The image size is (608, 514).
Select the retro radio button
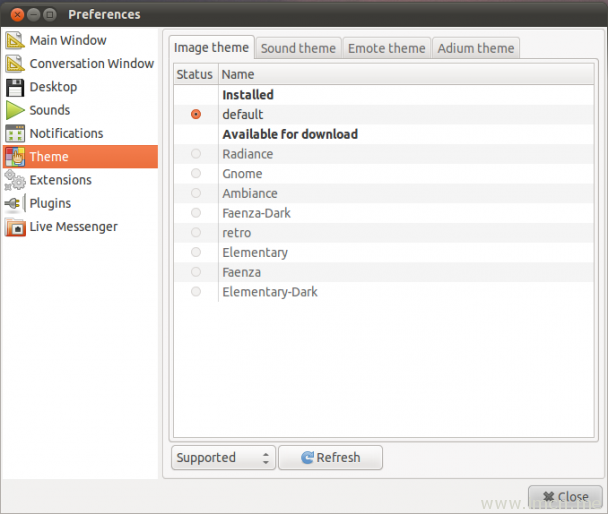[196, 233]
